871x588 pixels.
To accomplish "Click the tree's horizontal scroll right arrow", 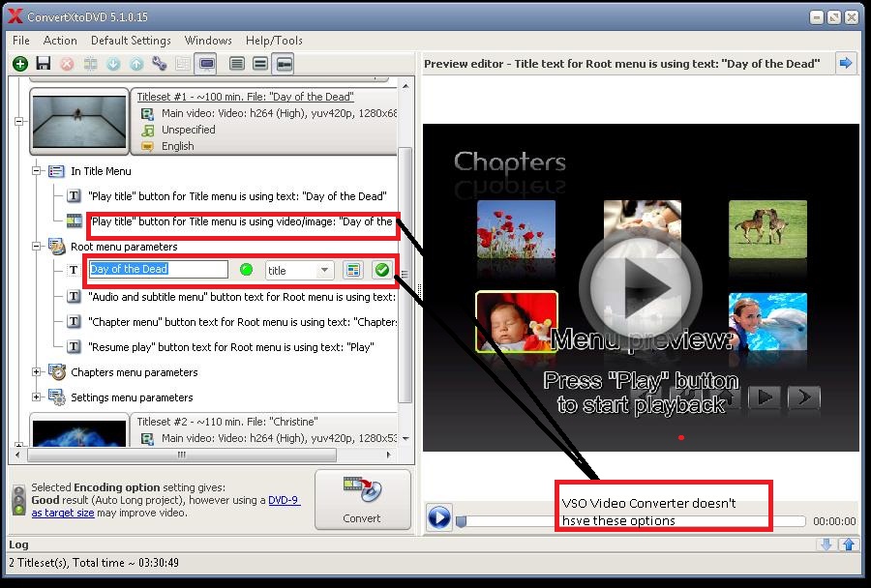I will (388, 455).
